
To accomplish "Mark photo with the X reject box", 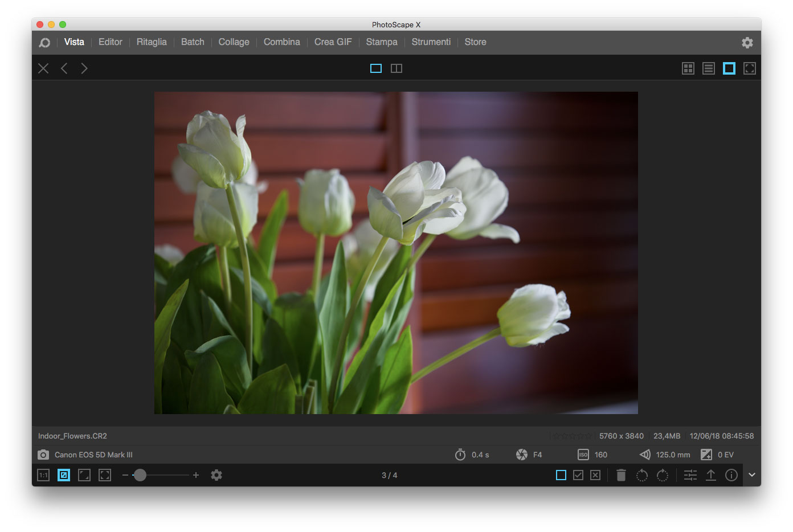I will click(595, 475).
